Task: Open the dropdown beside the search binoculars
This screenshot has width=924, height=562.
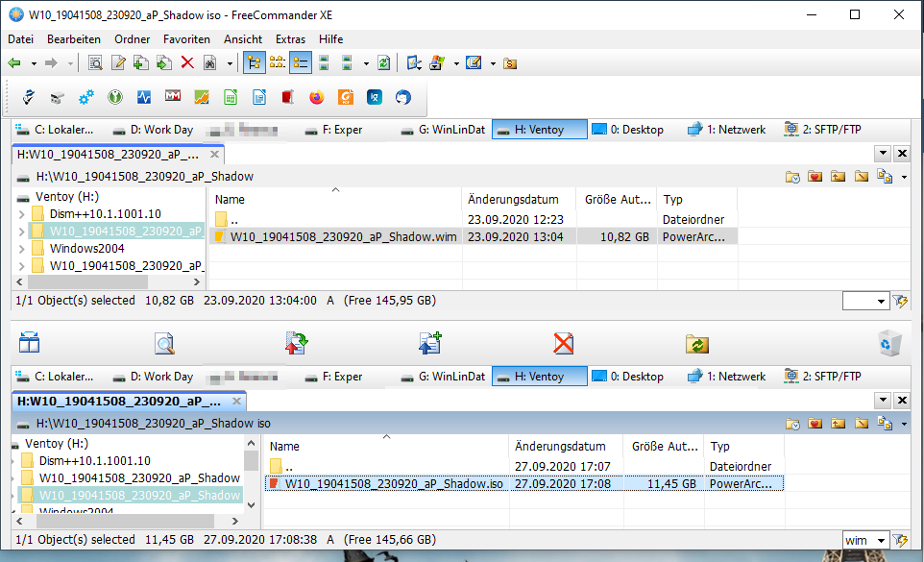Action: tap(230, 63)
